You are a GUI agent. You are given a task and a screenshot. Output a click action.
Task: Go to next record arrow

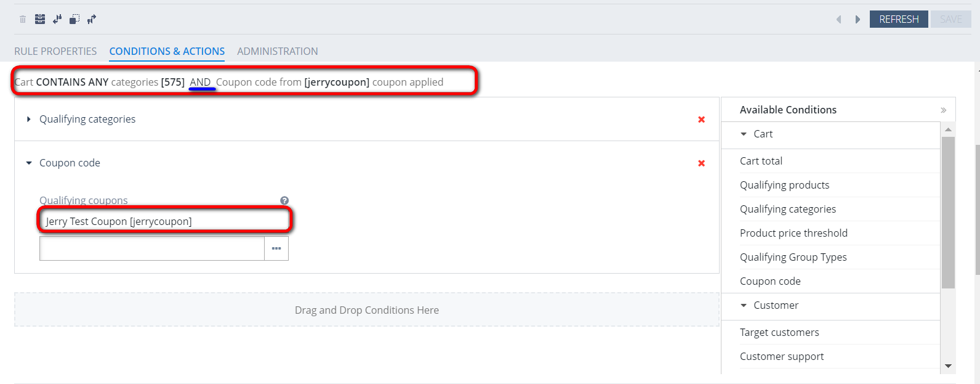[x=857, y=20]
